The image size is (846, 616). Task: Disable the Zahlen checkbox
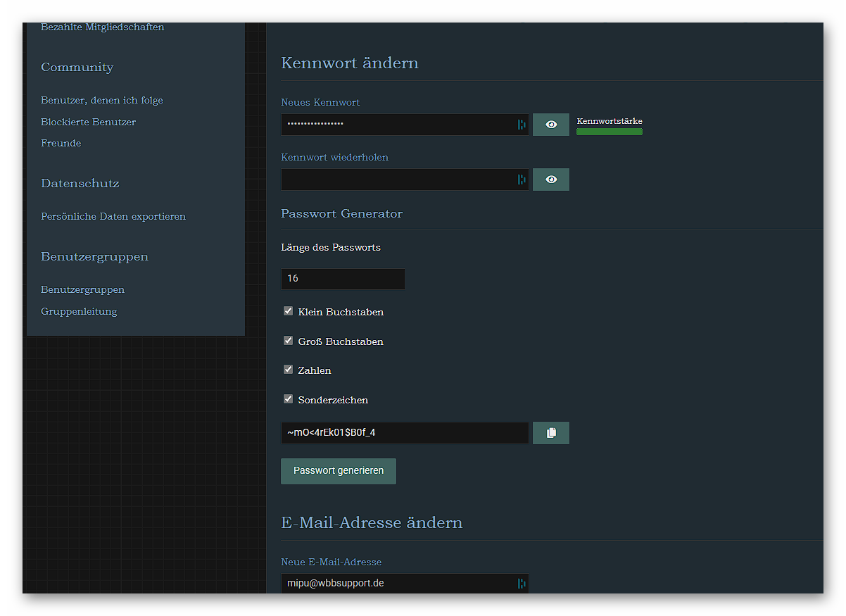(x=288, y=370)
